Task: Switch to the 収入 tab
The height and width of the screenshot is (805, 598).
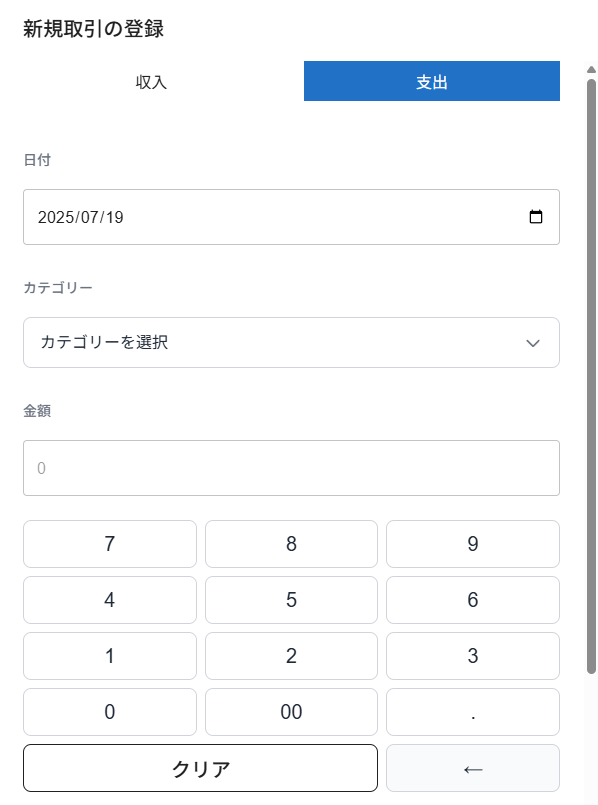Action: click(151, 81)
